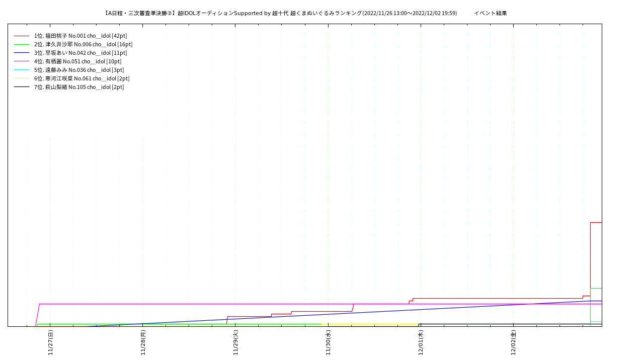
Task: Click the 'イベント結果' label in title
Action: point(490,13)
